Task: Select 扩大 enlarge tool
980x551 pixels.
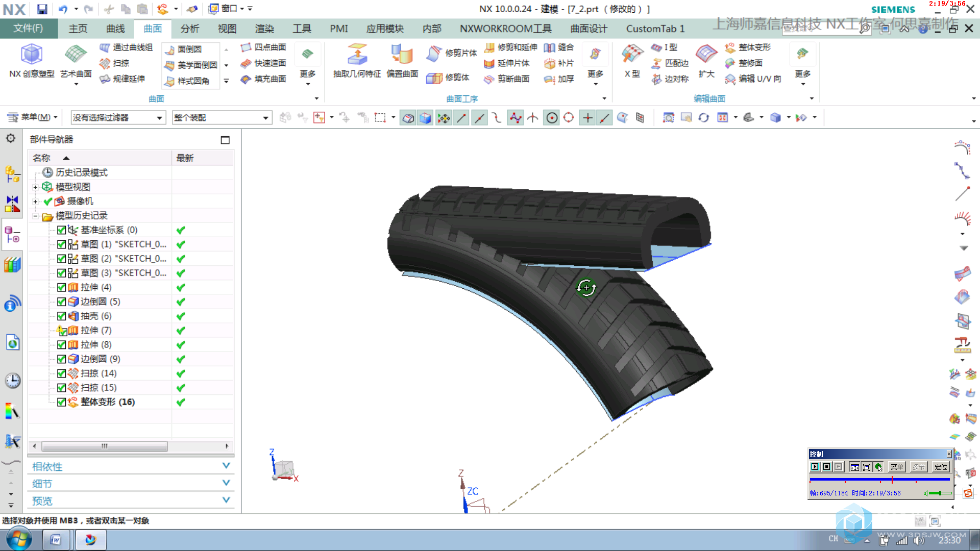Action: click(706, 61)
